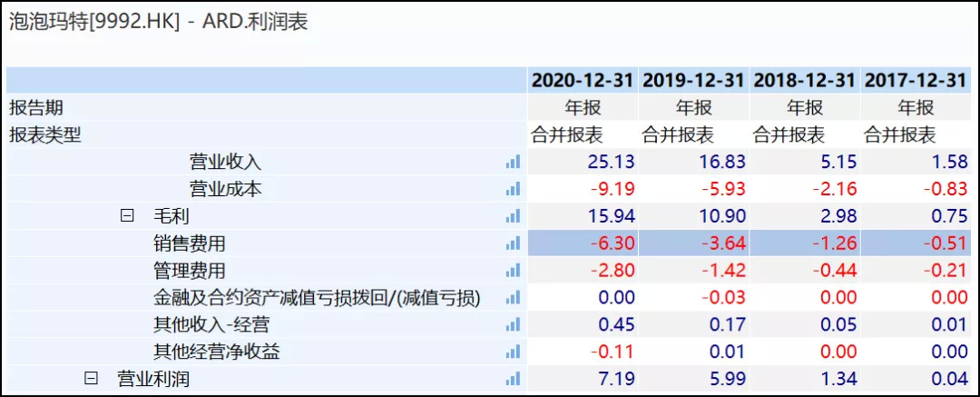This screenshot has height=397, width=980.
Task: Select the 销售费用 row label
Action: click(190, 243)
